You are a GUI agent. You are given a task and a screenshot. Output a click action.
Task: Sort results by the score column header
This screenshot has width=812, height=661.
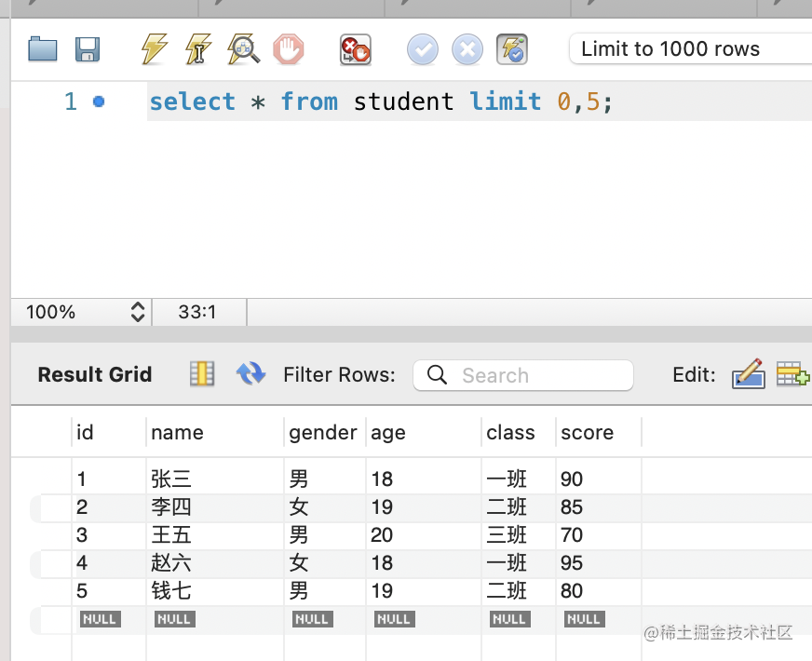click(x=587, y=433)
